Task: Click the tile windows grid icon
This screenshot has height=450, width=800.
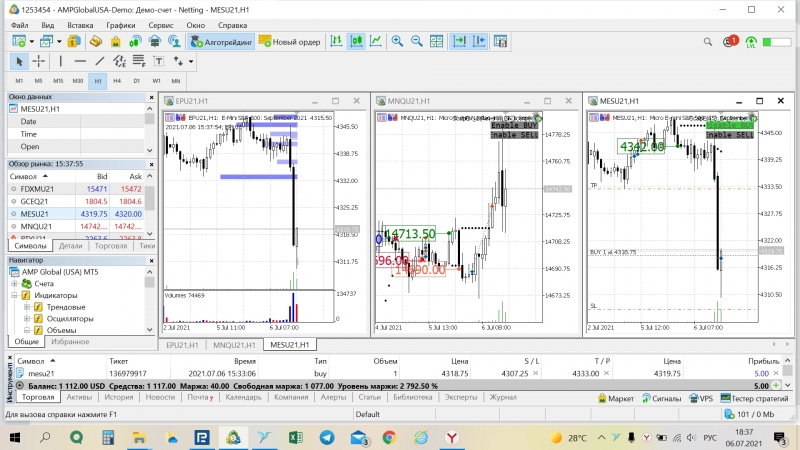Action: (x=437, y=42)
